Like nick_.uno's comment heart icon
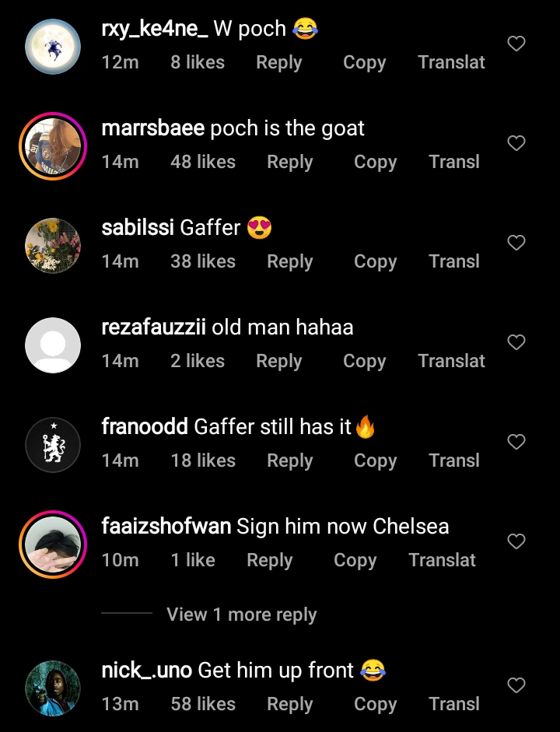 516,685
